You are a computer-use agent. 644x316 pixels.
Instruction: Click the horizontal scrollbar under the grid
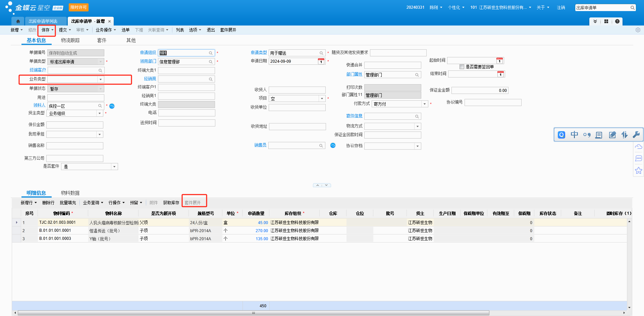[x=253, y=313]
